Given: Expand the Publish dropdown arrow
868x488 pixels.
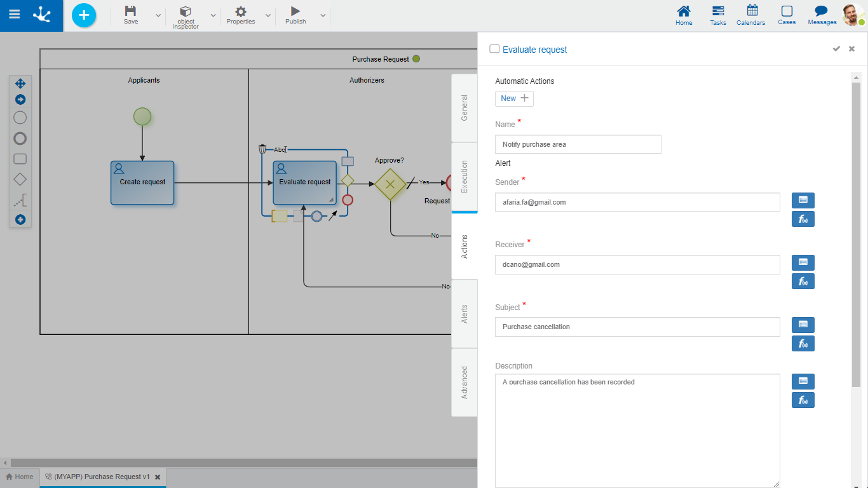Looking at the screenshot, I should (323, 15).
